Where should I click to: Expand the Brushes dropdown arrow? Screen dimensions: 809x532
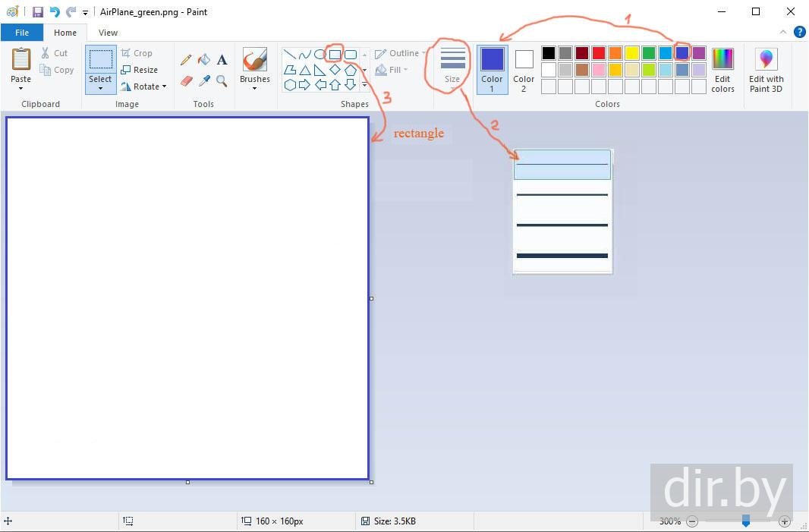[x=255, y=89]
